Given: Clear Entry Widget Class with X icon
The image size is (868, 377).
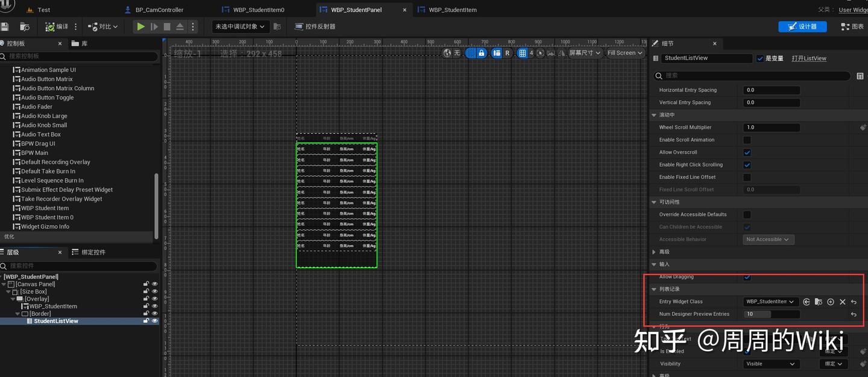Looking at the screenshot, I should click(843, 302).
